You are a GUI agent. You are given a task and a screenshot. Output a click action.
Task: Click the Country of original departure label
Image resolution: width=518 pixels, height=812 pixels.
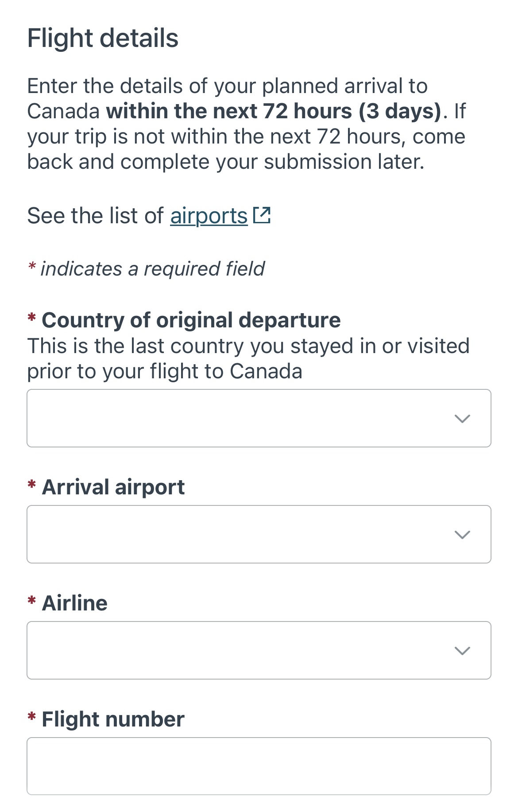191,320
